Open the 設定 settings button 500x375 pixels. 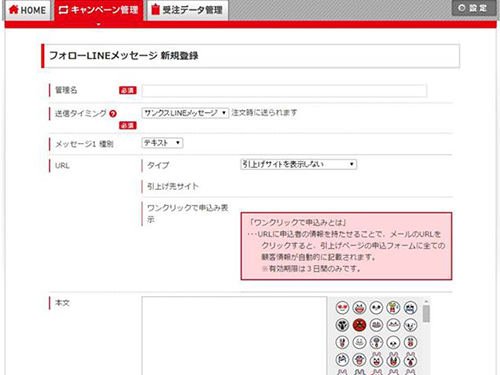pyautogui.click(x=473, y=8)
